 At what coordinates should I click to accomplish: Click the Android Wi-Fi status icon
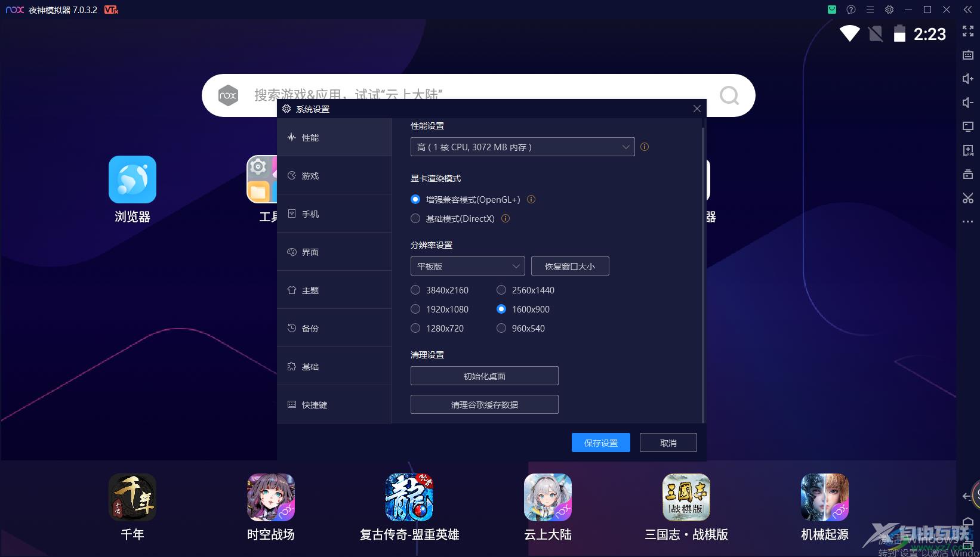[x=850, y=33]
